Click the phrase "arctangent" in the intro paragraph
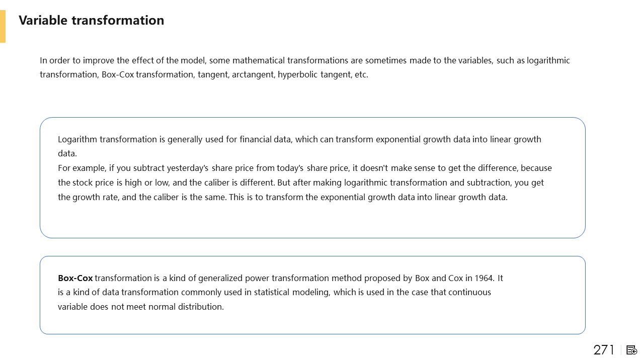The width and height of the screenshot is (644, 362). 254,75
